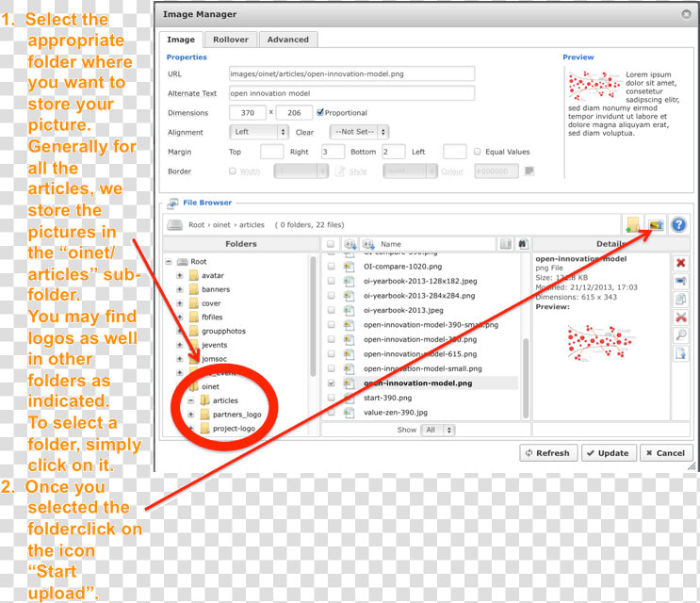Switch to the Advanced tab
700x603 pixels.
pos(288,40)
